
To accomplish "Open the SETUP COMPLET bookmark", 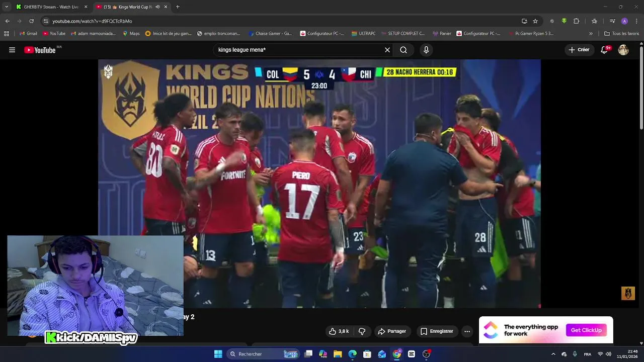I will click(403, 34).
